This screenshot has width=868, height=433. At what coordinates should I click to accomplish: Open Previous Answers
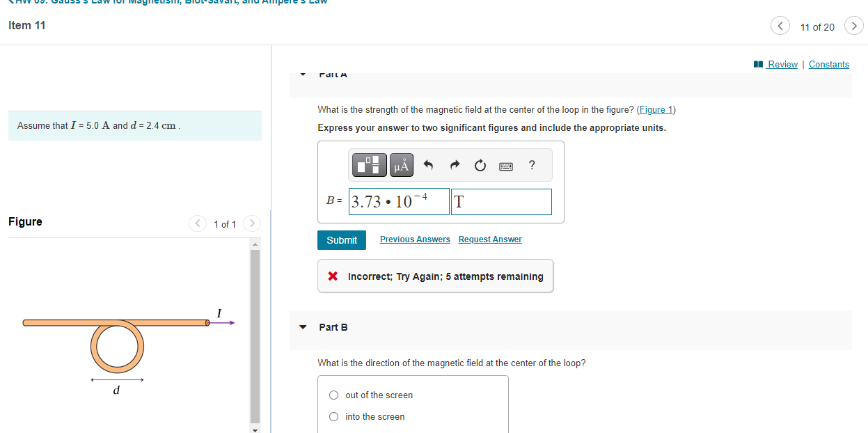(x=414, y=239)
